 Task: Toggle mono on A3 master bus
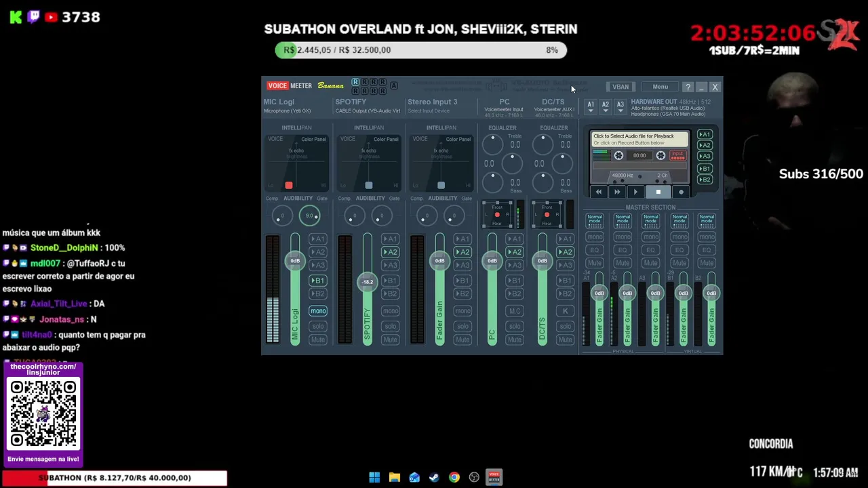[650, 237]
